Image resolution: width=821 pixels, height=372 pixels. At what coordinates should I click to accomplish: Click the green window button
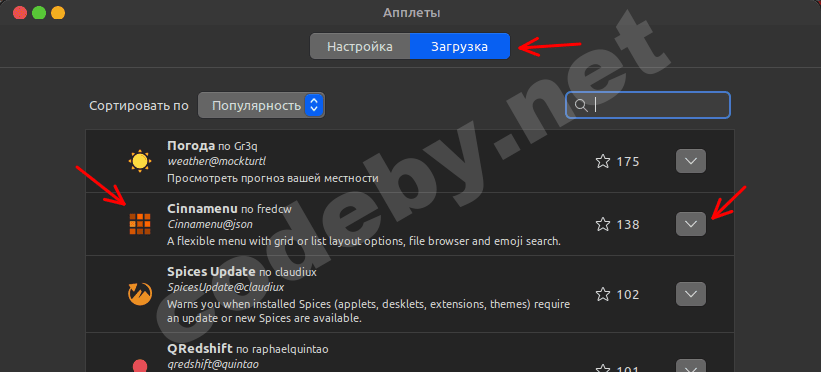[x=39, y=12]
